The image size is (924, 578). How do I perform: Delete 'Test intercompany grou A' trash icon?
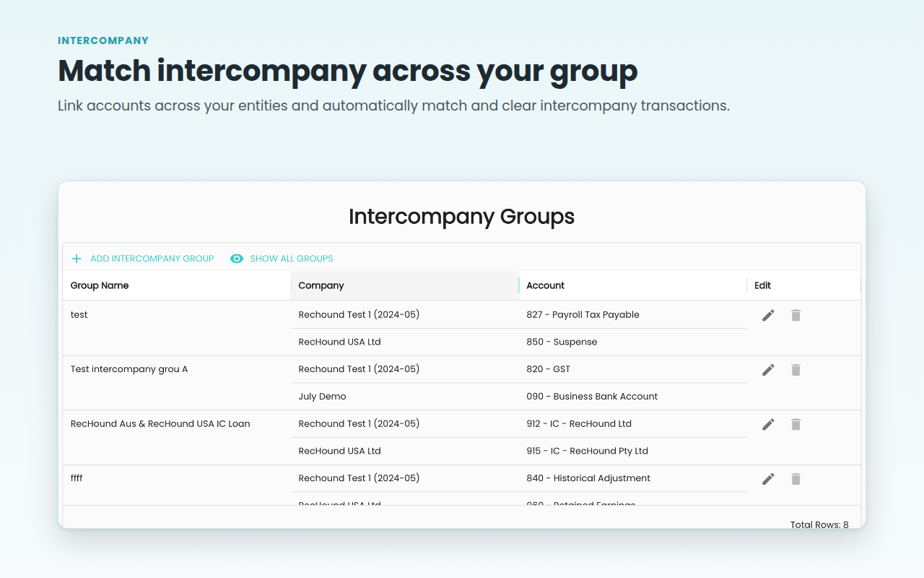click(x=796, y=370)
